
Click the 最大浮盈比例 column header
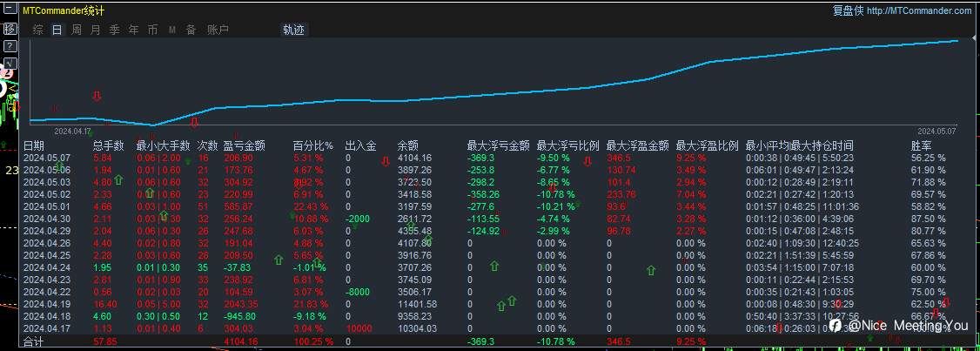708,145
